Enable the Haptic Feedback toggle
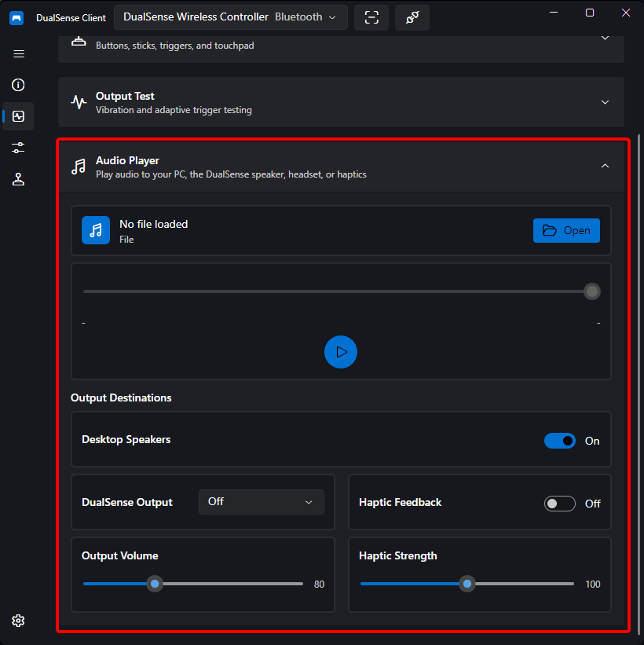The image size is (644, 645). 560,504
